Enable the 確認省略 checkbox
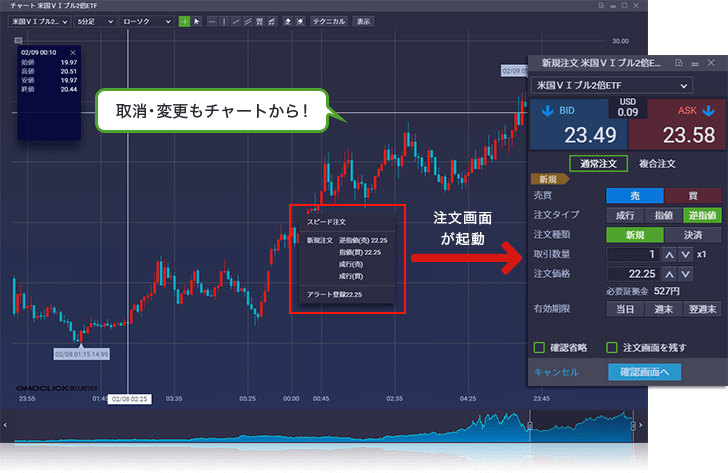728x473 pixels. pyautogui.click(x=539, y=348)
